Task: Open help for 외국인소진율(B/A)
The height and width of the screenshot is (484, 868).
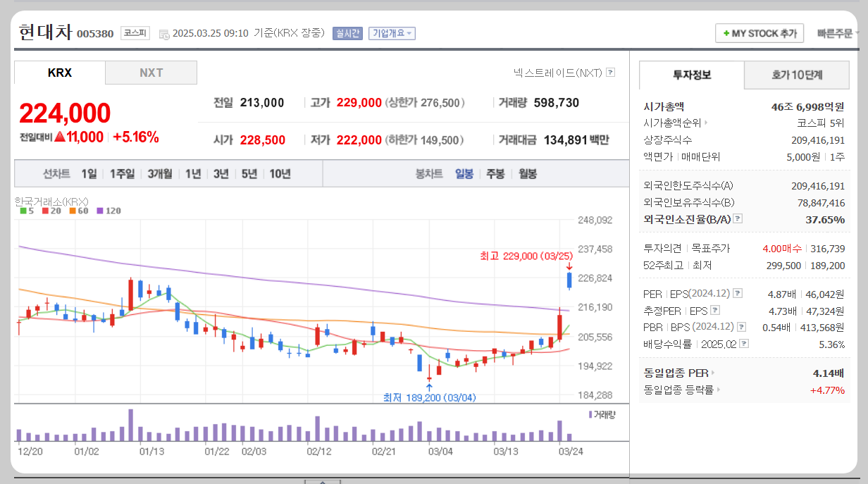Action: [x=738, y=218]
